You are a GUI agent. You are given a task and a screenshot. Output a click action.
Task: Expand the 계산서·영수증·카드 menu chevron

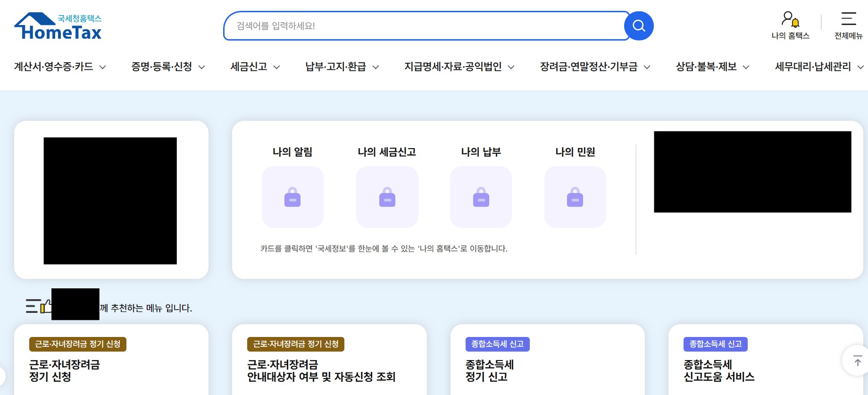[x=102, y=67]
